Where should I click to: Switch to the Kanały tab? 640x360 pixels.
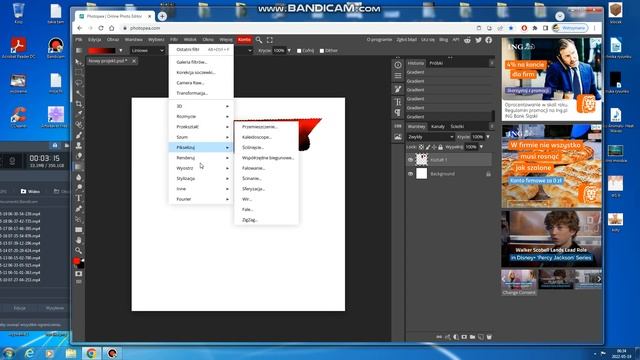coord(438,127)
